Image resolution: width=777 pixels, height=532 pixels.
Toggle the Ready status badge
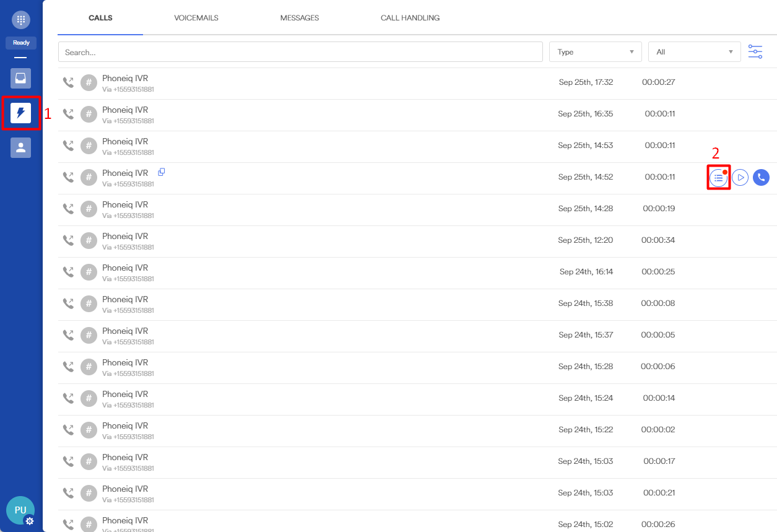(21, 43)
